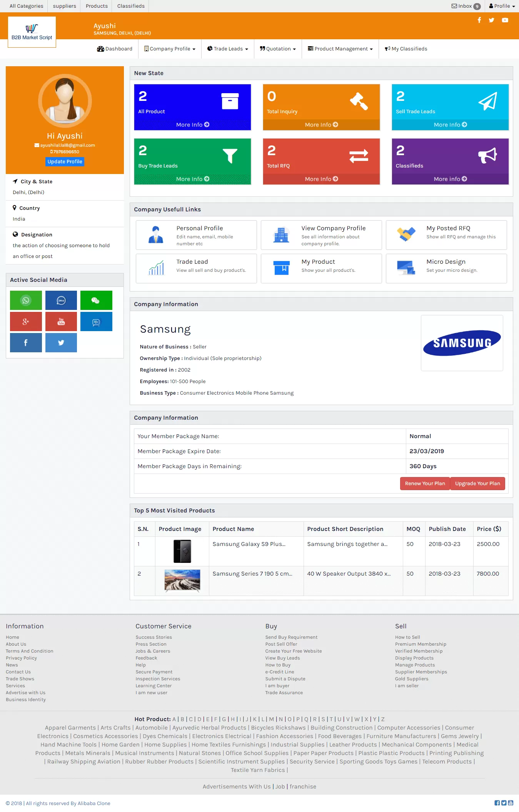Click More Info on Sell Trade Leads card
519x812 pixels.
pyautogui.click(x=450, y=125)
